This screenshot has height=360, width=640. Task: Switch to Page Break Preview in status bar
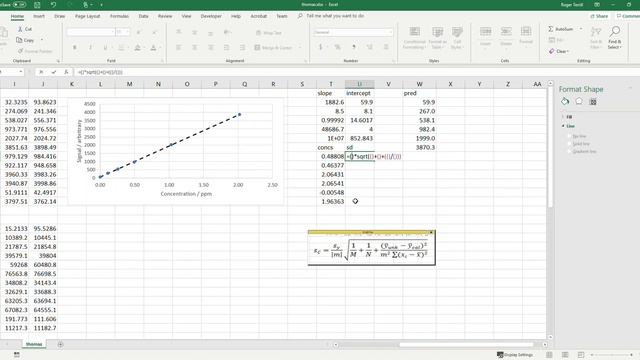click(x=581, y=355)
